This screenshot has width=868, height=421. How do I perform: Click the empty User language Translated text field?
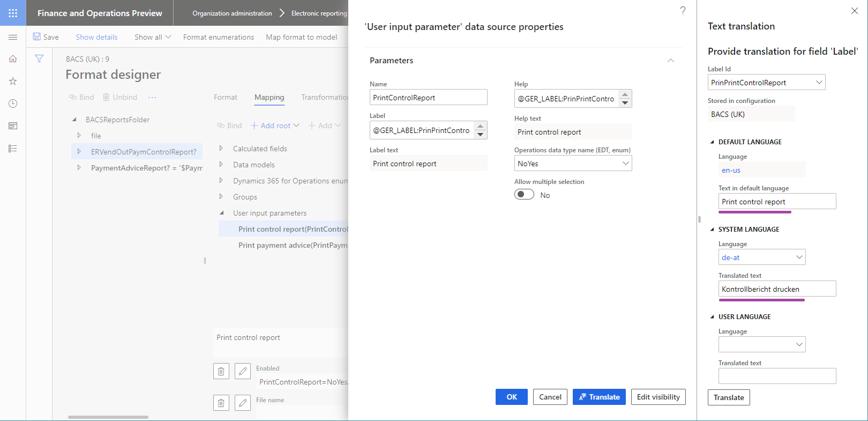coord(777,376)
